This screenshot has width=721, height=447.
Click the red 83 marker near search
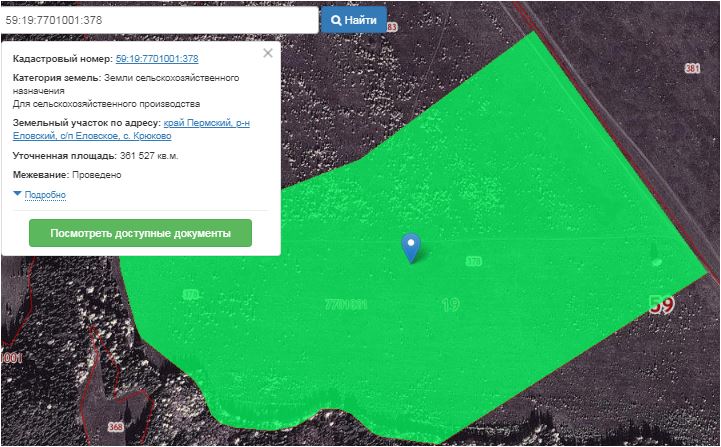(391, 27)
